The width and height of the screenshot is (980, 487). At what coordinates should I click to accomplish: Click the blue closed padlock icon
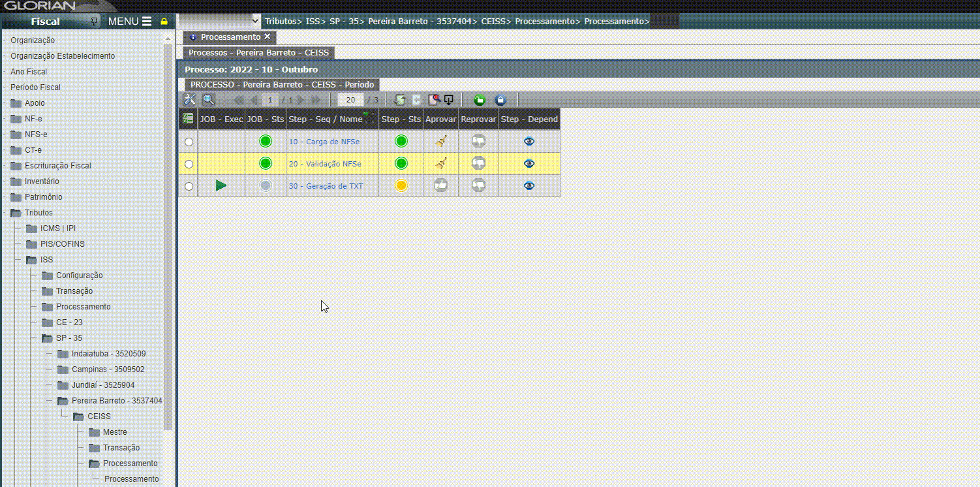[500, 100]
